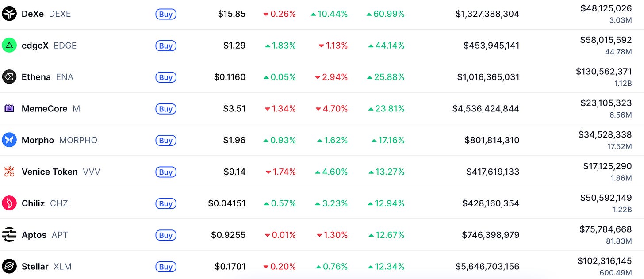Buy DeXe with the Buy button
Screen dimensions: 644x279
tap(166, 14)
